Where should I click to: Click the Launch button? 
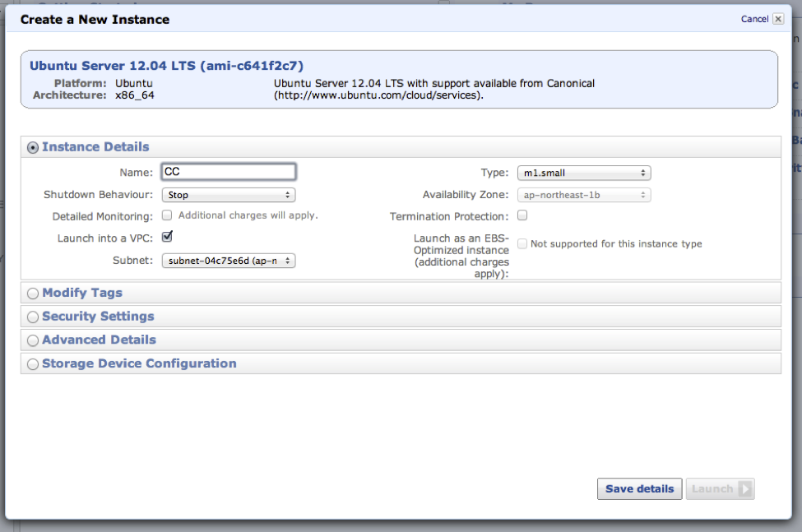coord(721,489)
